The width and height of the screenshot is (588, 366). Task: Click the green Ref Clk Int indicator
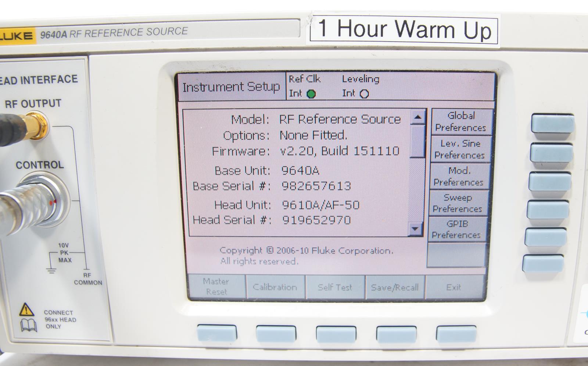click(311, 94)
